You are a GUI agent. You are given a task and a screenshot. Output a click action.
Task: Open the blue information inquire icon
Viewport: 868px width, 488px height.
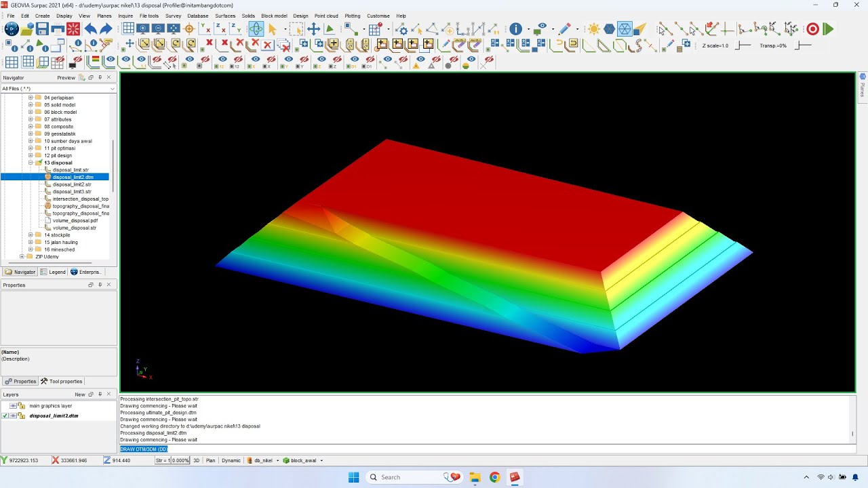click(x=516, y=29)
